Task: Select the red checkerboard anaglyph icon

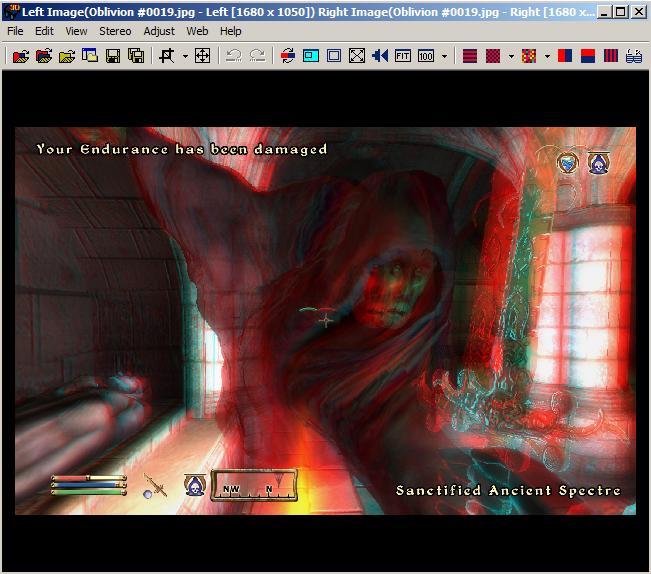Action: (493, 56)
